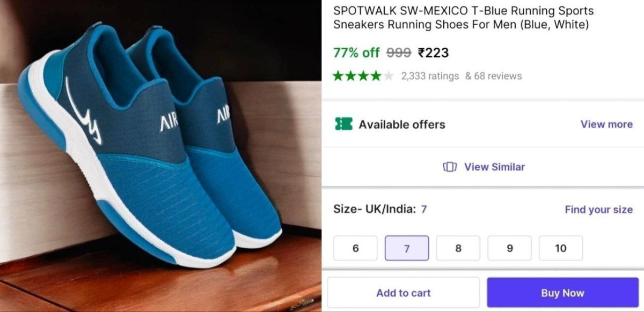Open the Find your size guide
Image resolution: width=644 pixels, height=312 pixels.
pos(598,210)
